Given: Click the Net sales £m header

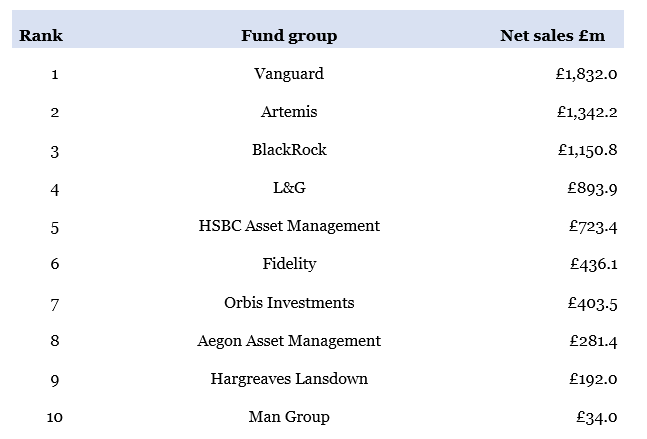Looking at the screenshot, I should [x=552, y=36].
